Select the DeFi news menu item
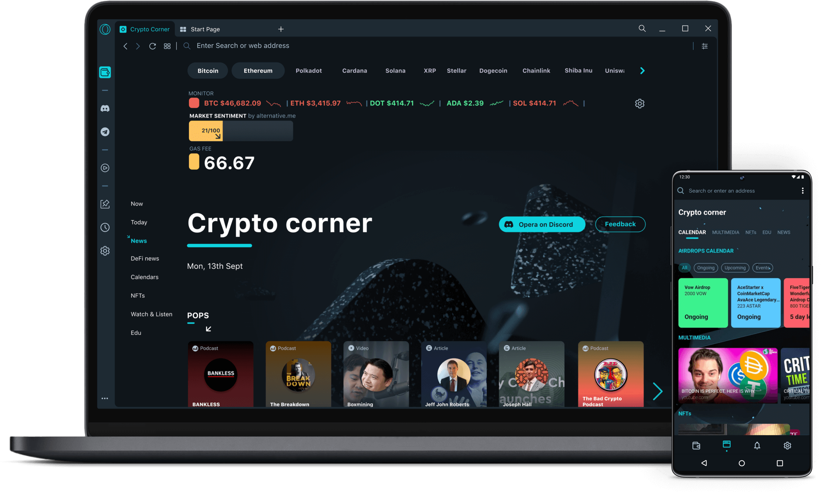Screen dimensions: 830x504 tap(145, 258)
